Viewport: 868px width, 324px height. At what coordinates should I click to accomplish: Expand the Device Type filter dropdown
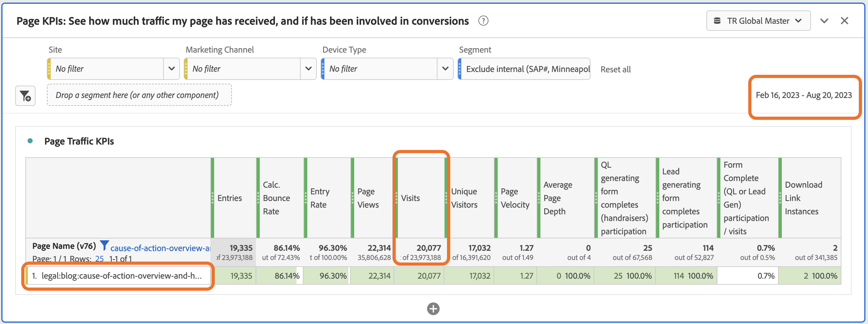[445, 69]
